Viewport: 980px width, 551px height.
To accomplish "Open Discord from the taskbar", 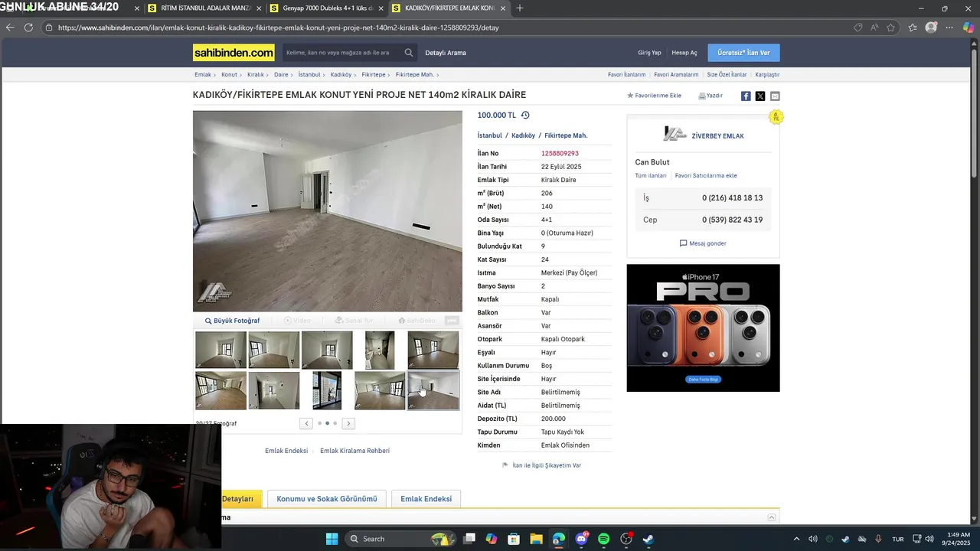I will 581,539.
